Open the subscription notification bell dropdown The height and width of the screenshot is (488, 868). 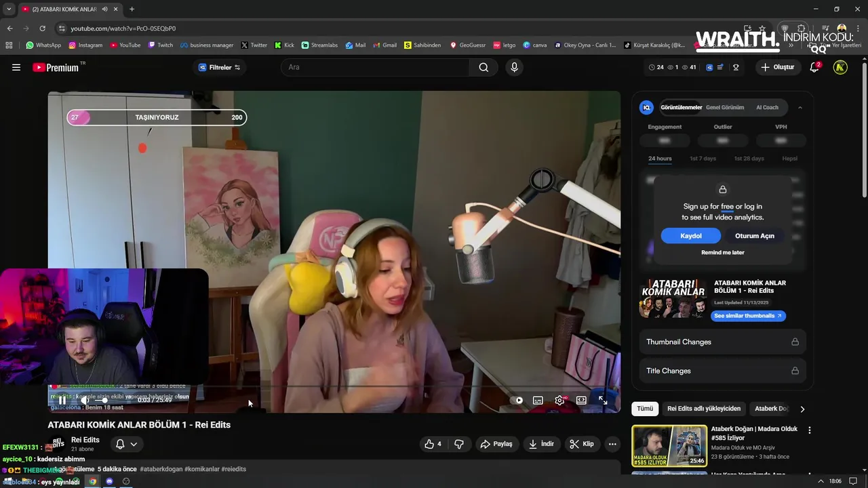[x=127, y=444]
